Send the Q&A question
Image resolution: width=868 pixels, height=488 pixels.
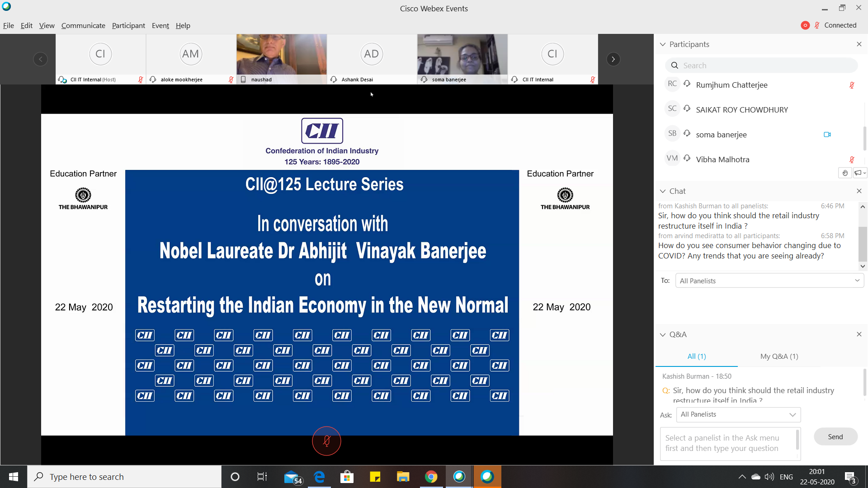[835, 436]
